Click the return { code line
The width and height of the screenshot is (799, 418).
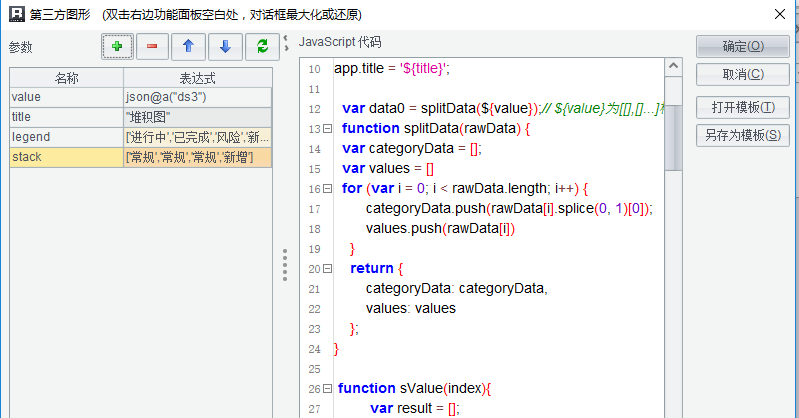pos(377,268)
